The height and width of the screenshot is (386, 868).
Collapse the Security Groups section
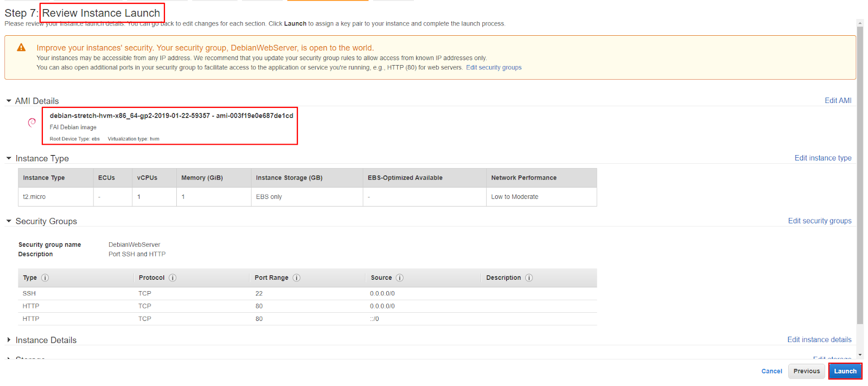click(9, 221)
